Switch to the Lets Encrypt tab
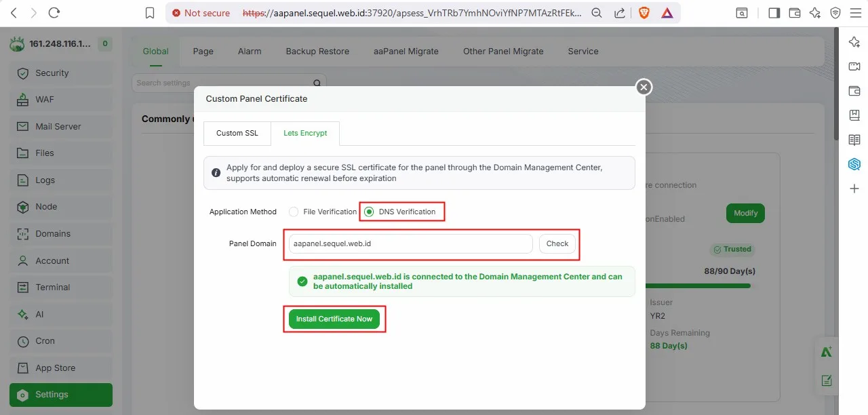 [x=305, y=134]
